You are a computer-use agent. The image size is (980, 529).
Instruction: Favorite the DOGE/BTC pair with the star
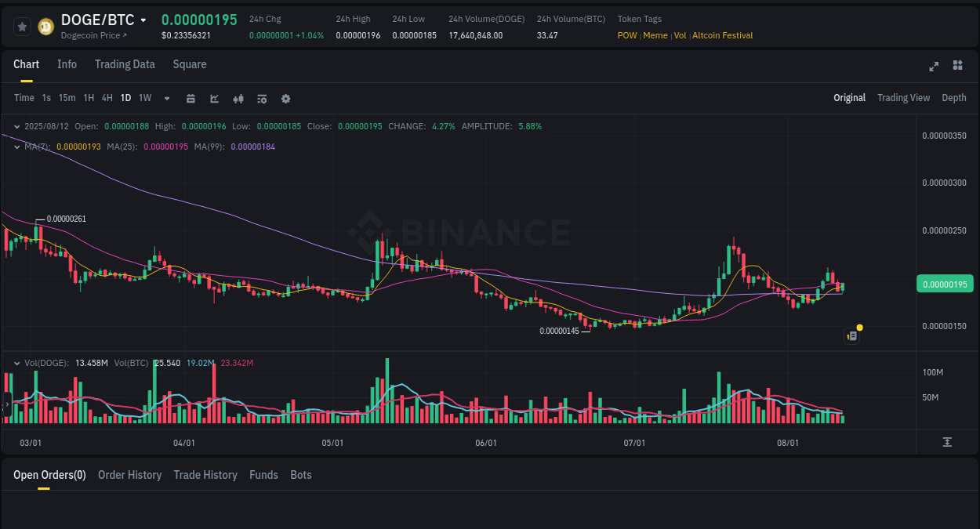click(22, 26)
